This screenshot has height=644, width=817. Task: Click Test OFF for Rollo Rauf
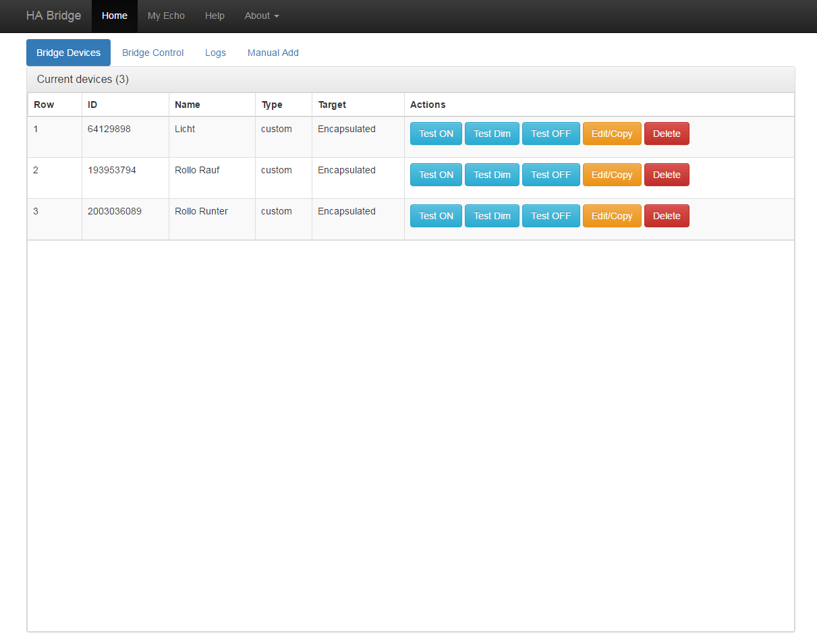(x=551, y=175)
